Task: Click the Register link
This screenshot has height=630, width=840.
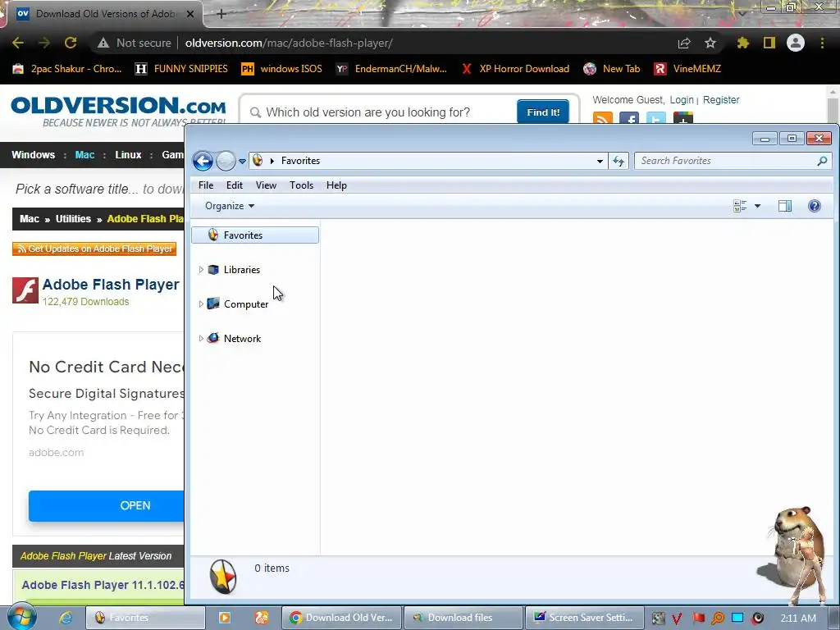Action: pyautogui.click(x=721, y=99)
